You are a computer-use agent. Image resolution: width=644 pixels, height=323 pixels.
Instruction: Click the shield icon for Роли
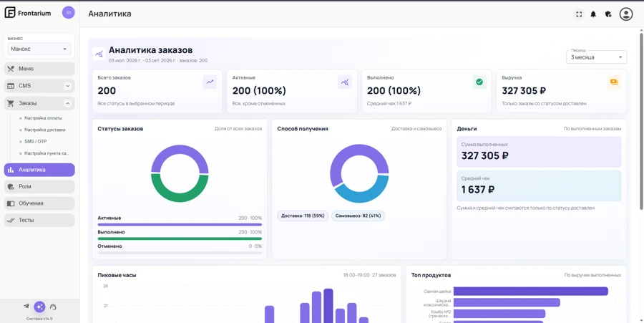(11, 187)
